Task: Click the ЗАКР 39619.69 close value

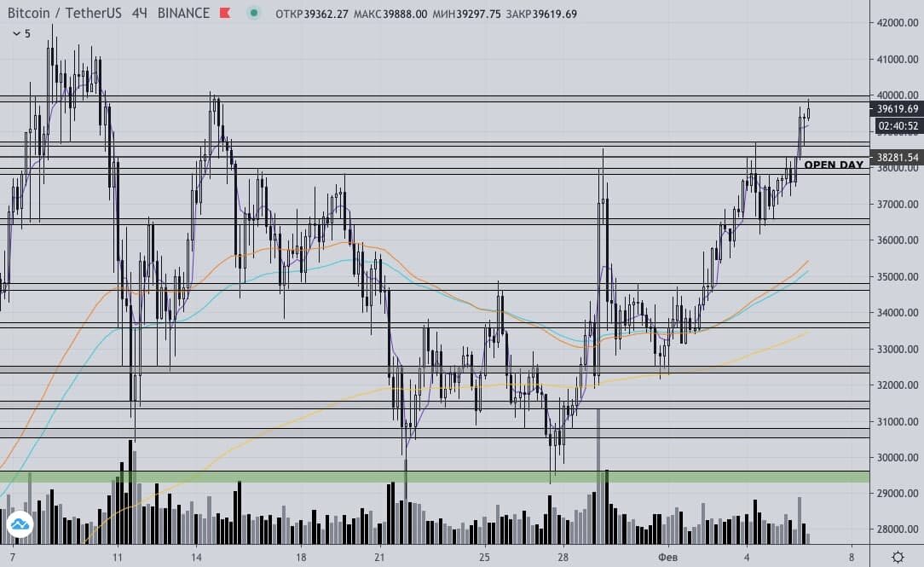Action: pos(541,14)
